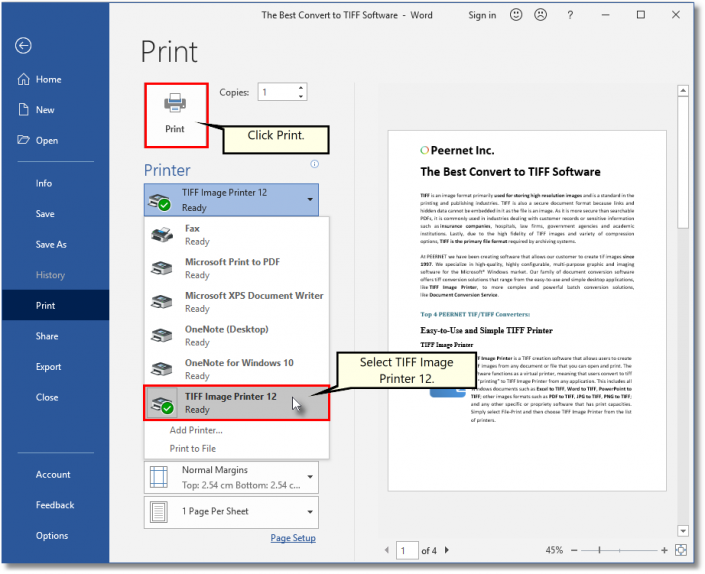The width and height of the screenshot is (705, 574).
Task: Expand the 1 Page Per Sheet dropdown
Action: click(310, 512)
